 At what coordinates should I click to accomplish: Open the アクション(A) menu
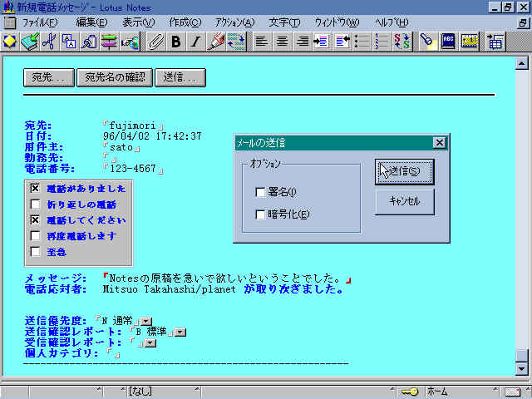point(234,22)
